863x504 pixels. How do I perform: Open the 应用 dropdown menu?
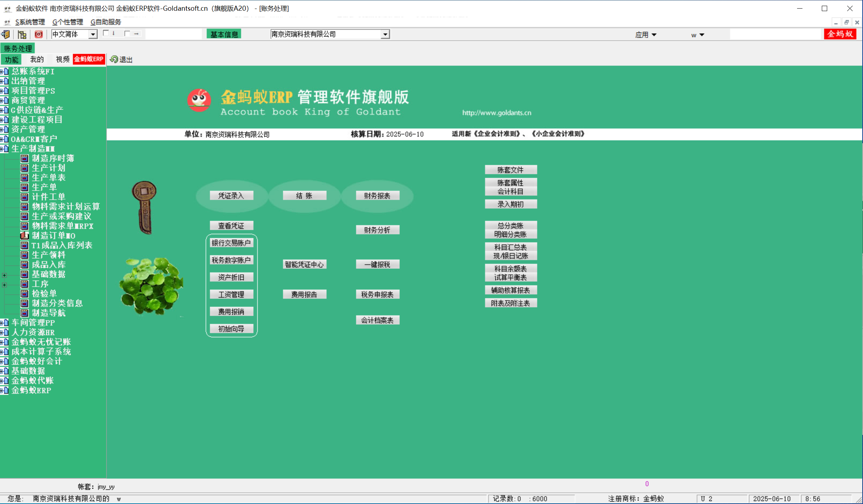click(646, 35)
